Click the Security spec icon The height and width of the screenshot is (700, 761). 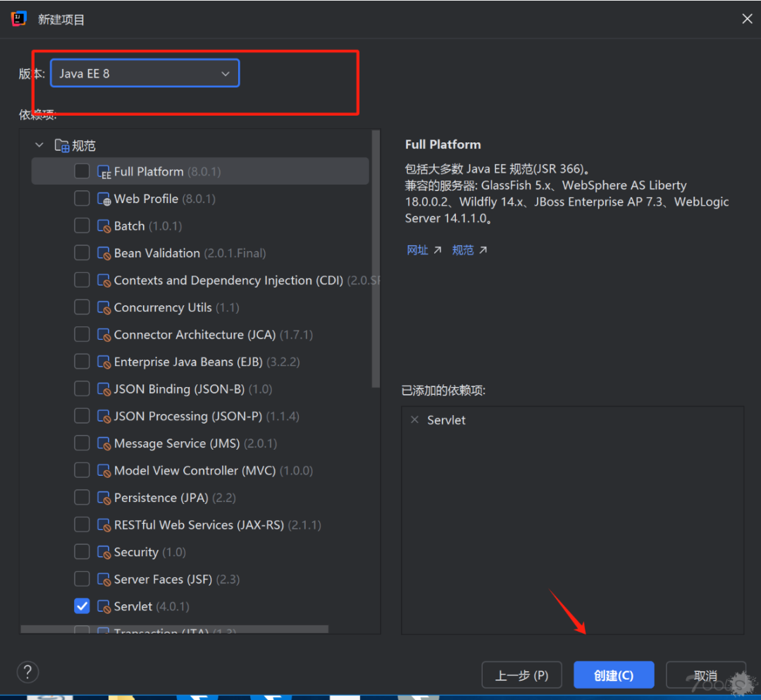[x=104, y=553]
